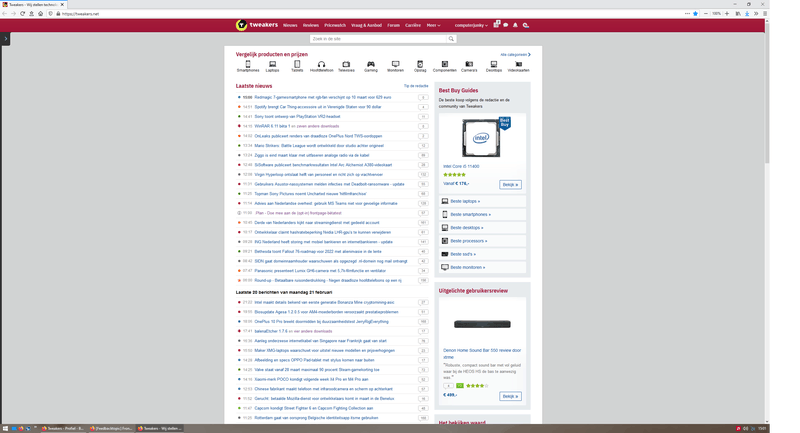The height and width of the screenshot is (433, 800).
Task: Open the computerjunky user dropdown
Action: 471,25
